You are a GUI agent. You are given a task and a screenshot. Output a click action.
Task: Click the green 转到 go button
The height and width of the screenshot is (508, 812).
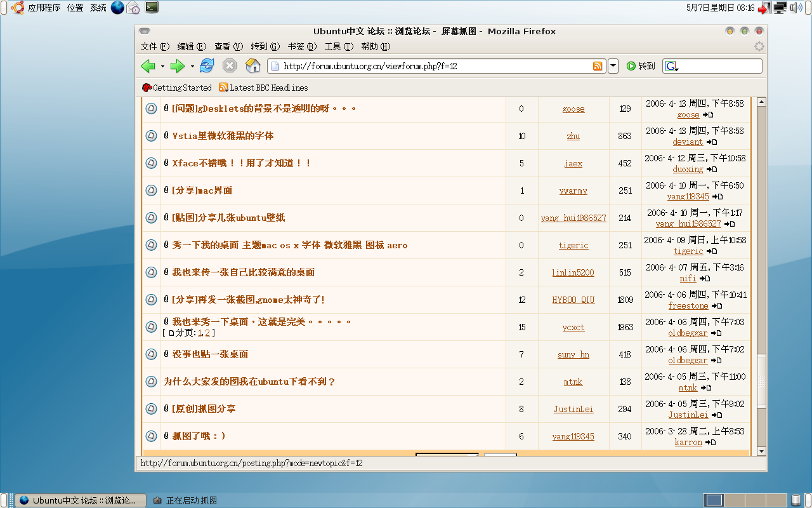tap(641, 66)
